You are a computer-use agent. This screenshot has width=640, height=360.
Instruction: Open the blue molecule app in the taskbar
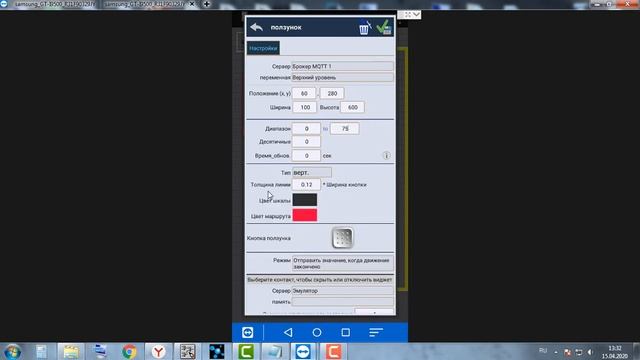point(217,351)
